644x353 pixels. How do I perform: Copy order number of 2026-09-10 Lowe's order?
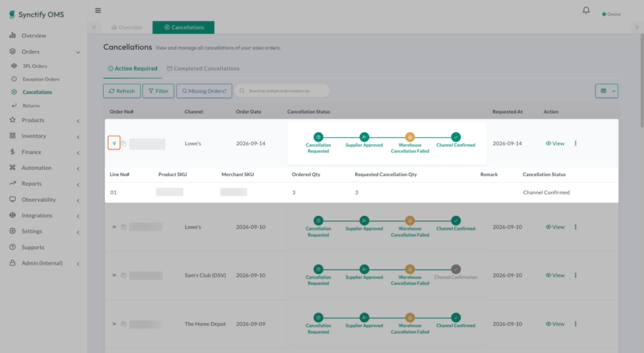click(x=124, y=227)
